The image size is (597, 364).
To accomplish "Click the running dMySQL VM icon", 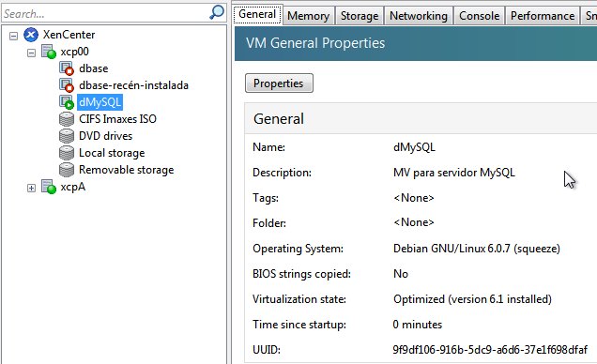I will (x=67, y=102).
